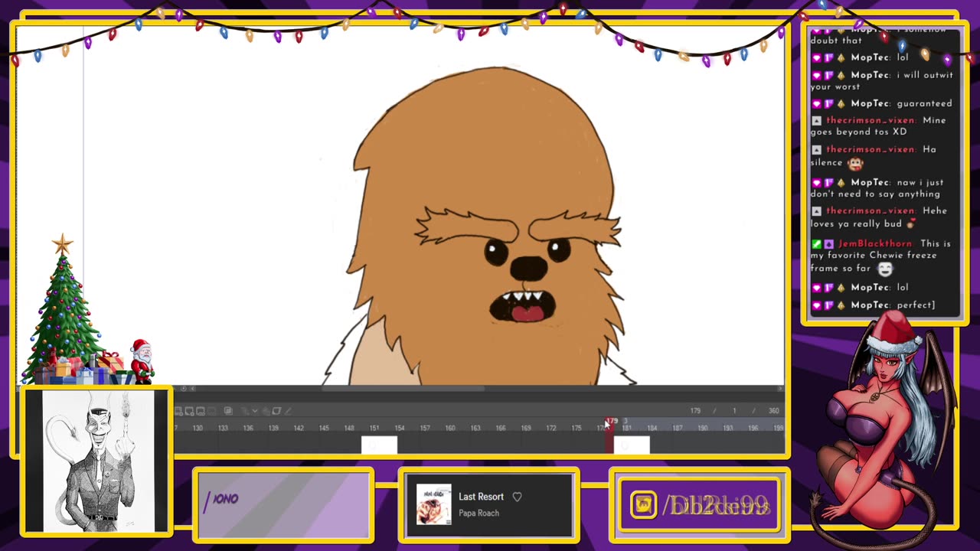Click the current frame field showing 179
The image size is (980, 551).
coord(695,411)
